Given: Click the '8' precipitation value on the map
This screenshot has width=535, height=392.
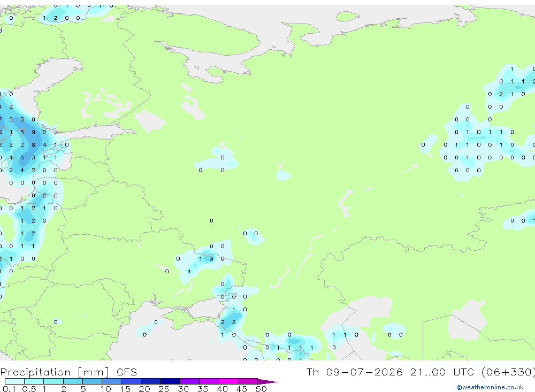Looking at the screenshot, I should coord(33,144).
